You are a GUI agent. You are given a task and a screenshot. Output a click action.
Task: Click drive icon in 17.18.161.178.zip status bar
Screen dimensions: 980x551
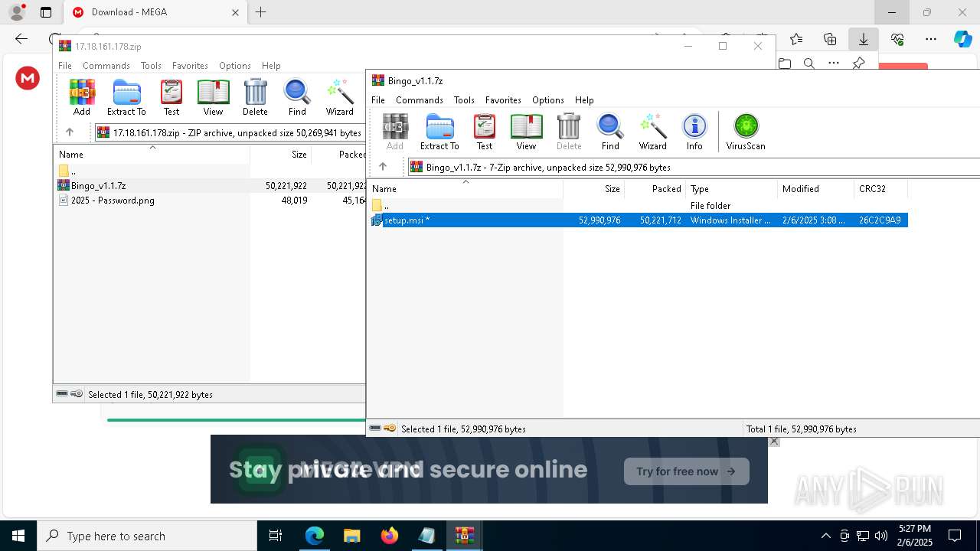click(x=62, y=394)
